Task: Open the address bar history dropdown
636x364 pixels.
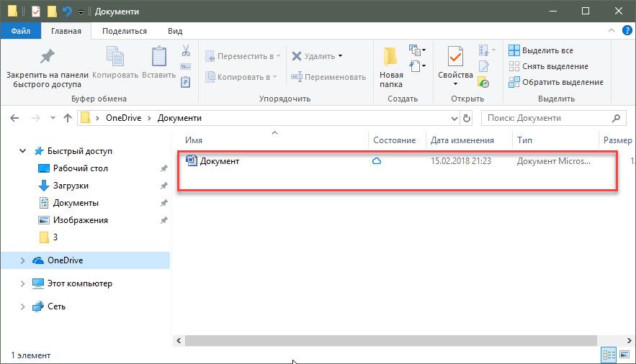Action: (x=453, y=118)
